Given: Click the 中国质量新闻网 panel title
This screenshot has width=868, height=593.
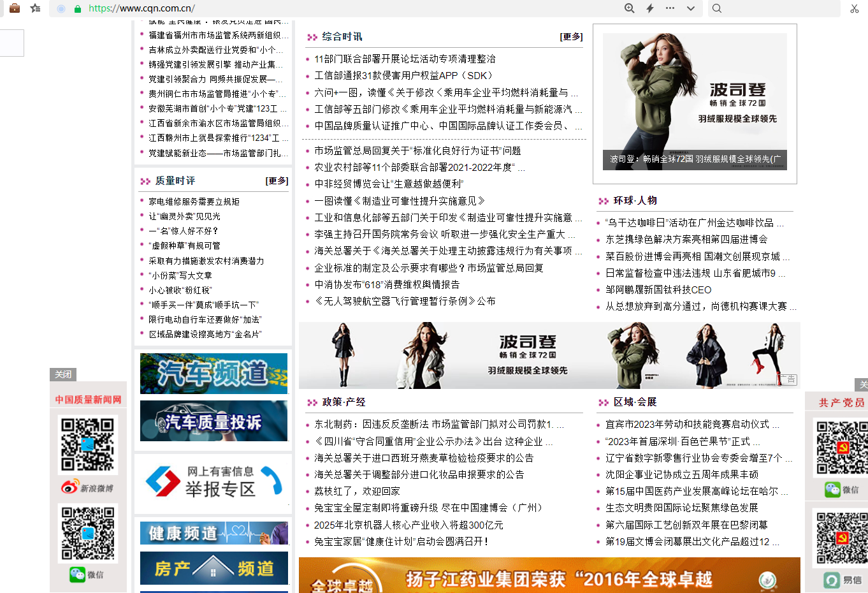Looking at the screenshot, I should [x=88, y=400].
